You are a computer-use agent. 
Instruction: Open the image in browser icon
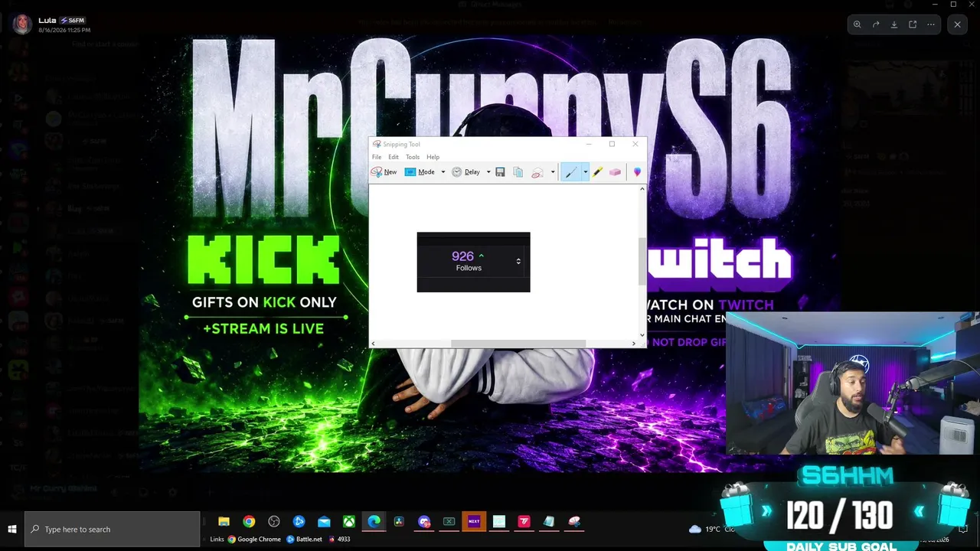point(913,24)
